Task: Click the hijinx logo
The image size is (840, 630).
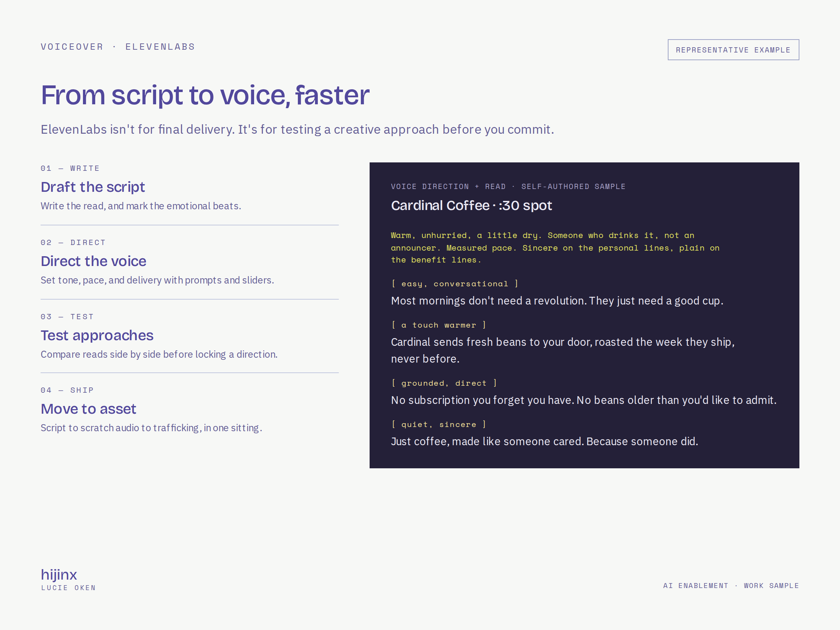Action: (59, 575)
